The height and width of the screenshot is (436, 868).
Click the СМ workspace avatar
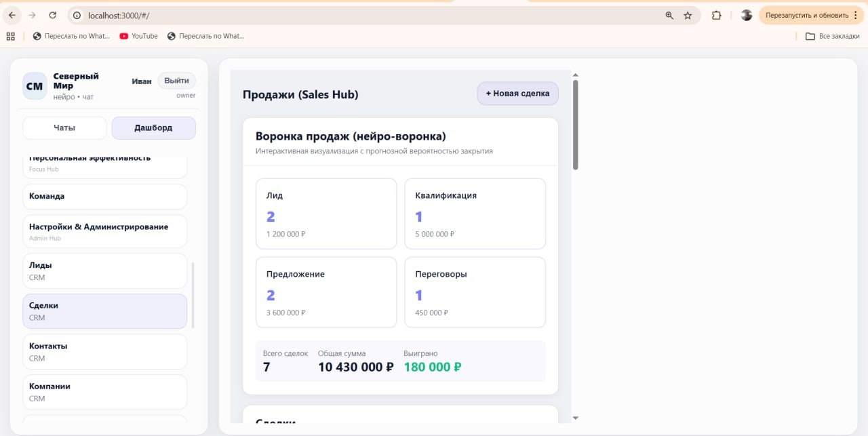coord(34,86)
